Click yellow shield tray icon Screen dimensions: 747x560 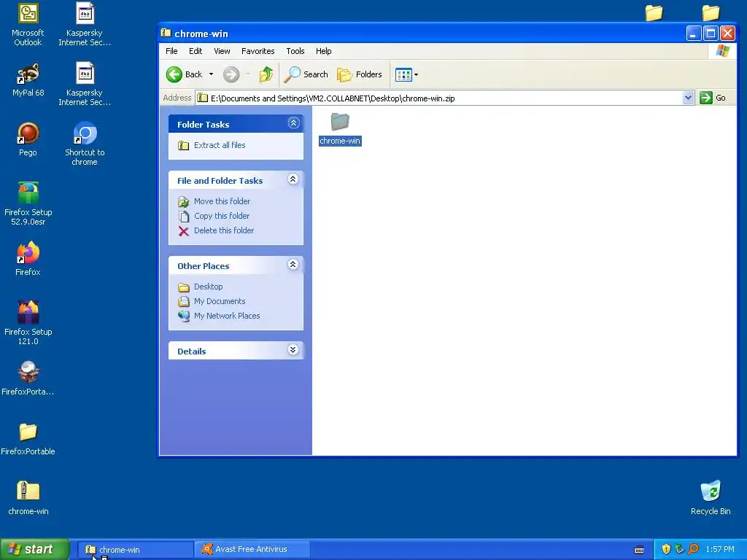pos(666,549)
